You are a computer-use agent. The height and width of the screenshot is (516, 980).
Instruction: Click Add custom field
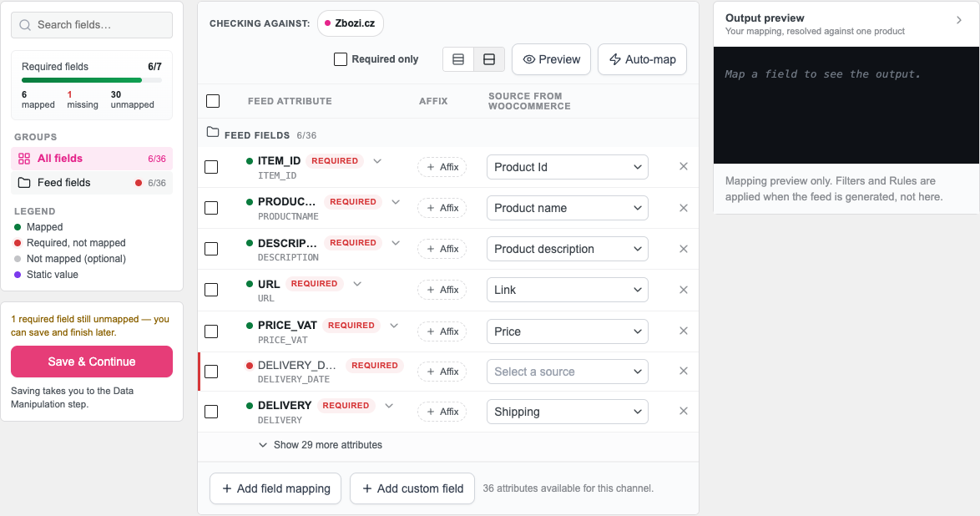[x=412, y=488]
